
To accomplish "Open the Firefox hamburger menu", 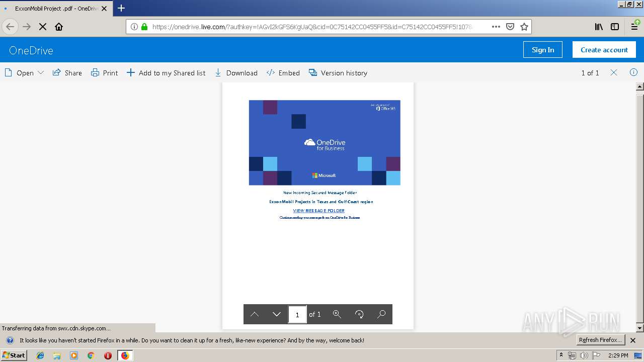I will coord(634,27).
